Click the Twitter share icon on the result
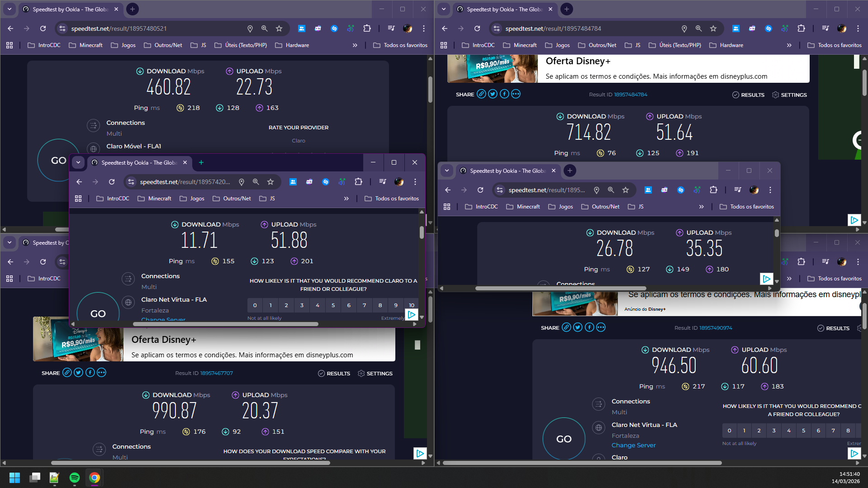 [78, 372]
